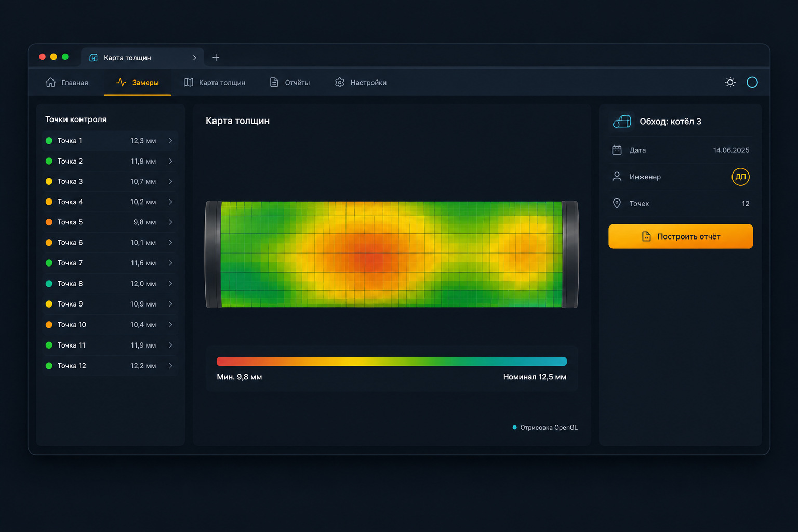This screenshot has width=798, height=532.
Task: Expand Точка 2 row chevron
Action: point(170,161)
